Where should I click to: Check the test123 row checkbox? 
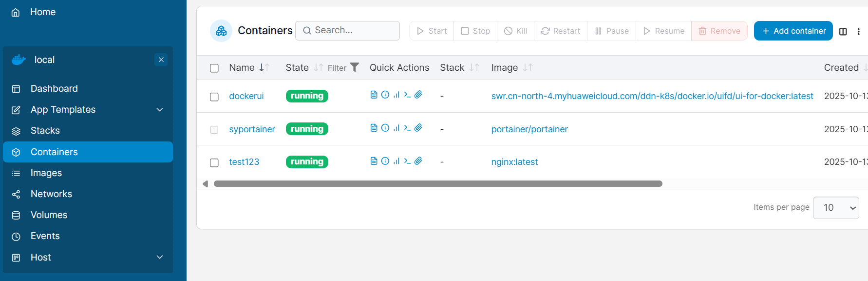[x=214, y=162]
